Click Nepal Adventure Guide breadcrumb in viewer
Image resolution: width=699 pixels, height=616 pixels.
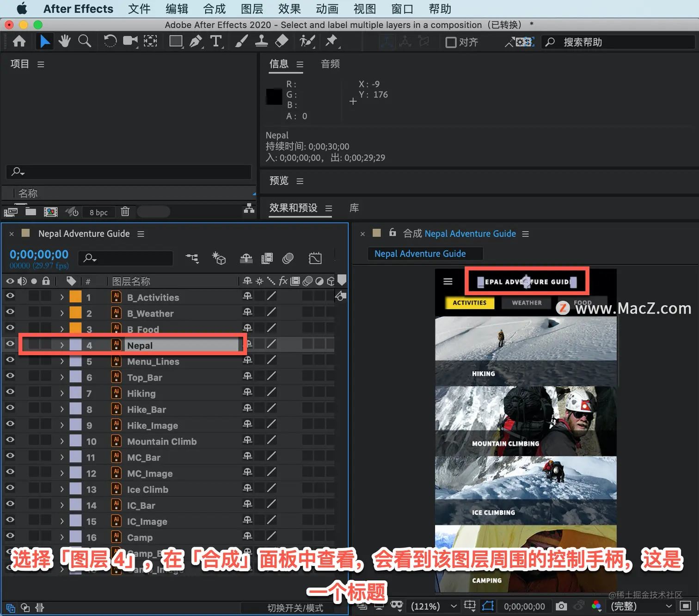pyautogui.click(x=420, y=253)
